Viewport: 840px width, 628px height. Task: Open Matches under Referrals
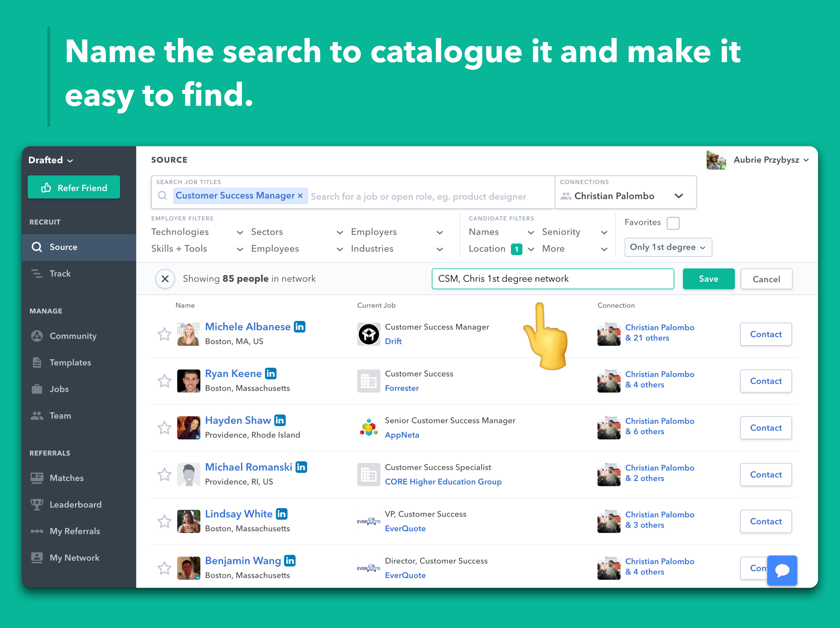point(79,478)
